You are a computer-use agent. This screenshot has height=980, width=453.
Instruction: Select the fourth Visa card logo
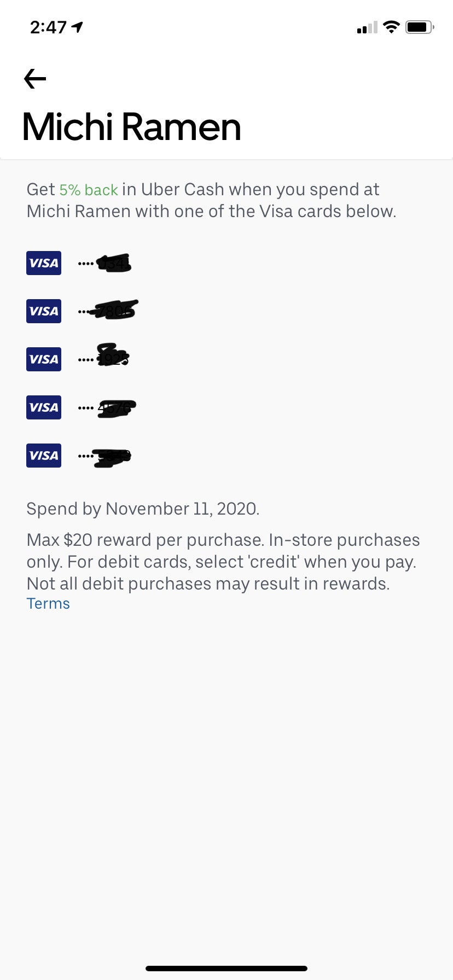44,407
